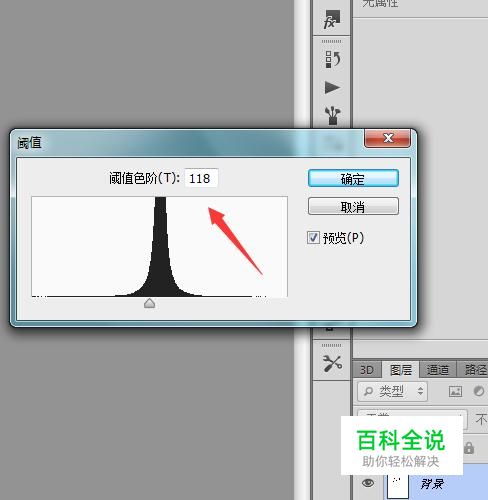Open the Actions panel play icon
The image size is (488, 500).
(x=332, y=88)
